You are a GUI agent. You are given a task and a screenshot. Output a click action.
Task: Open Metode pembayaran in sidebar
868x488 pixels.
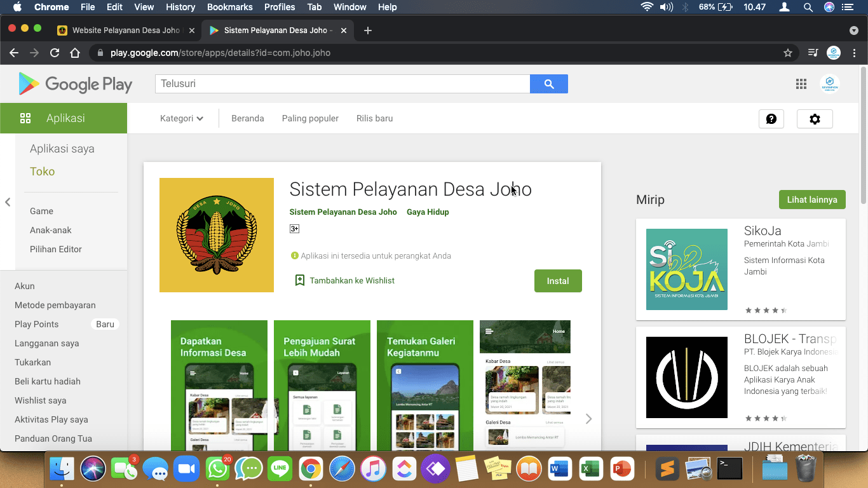coord(55,305)
